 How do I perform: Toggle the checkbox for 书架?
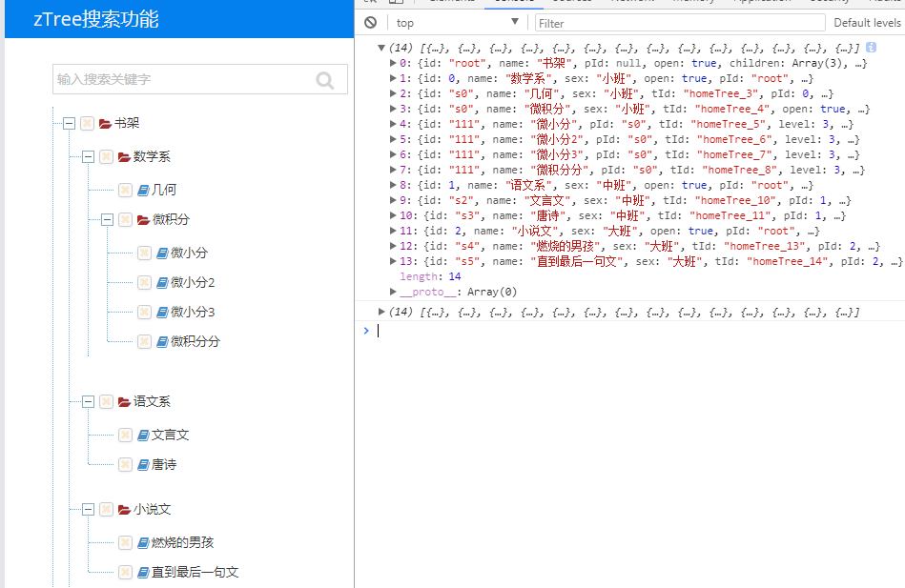87,124
